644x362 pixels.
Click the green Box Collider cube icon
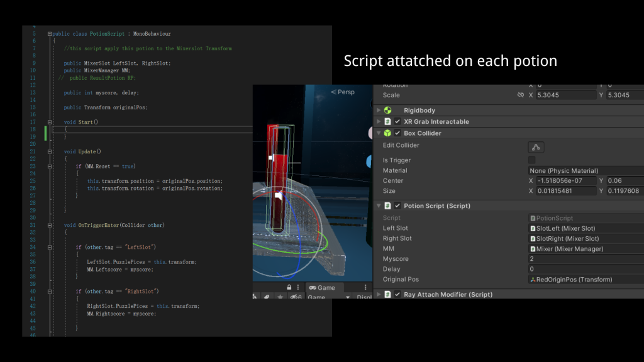(x=387, y=133)
